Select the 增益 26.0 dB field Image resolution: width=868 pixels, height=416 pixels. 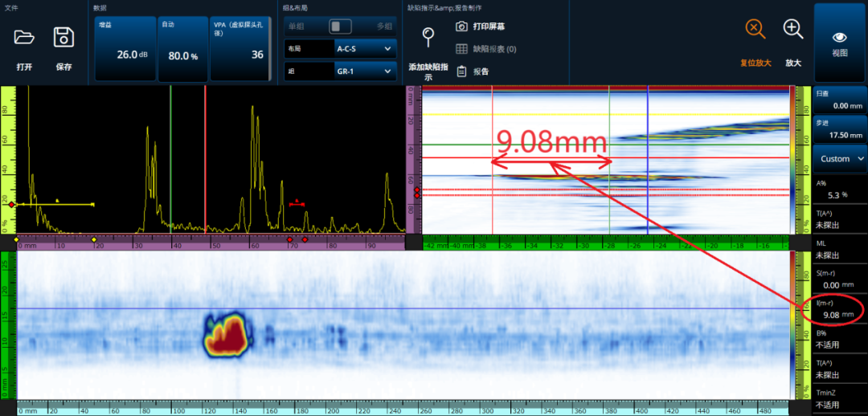(125, 49)
